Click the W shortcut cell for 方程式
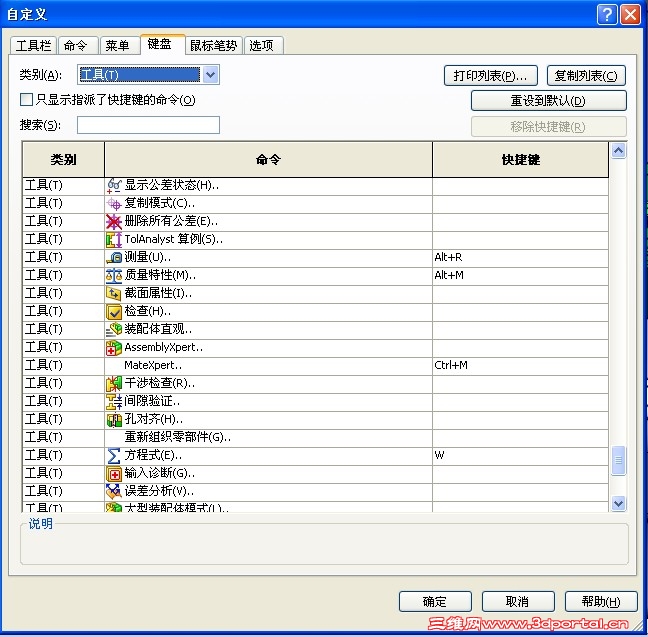Screen dimensions: 648x637 520,456
